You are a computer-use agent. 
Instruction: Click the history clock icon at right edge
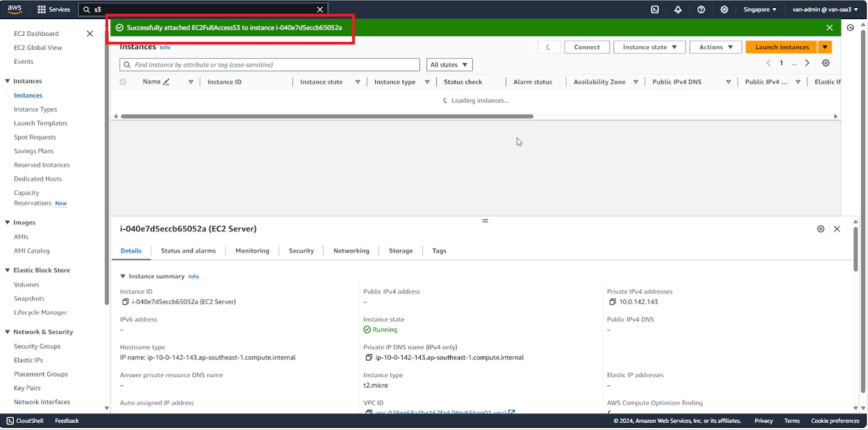pos(850,27)
